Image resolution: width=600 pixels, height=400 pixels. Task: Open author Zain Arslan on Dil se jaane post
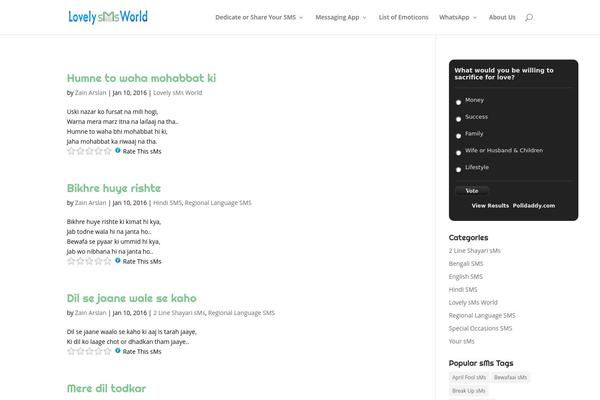click(x=90, y=313)
